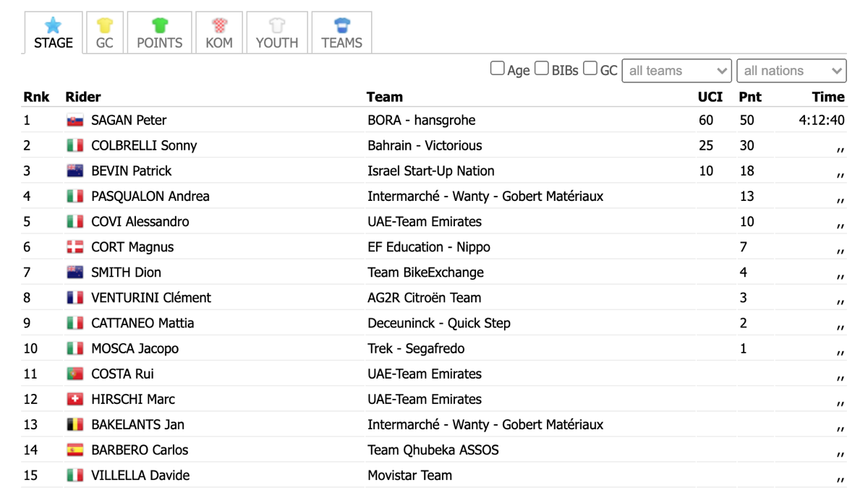Click the UCI column header

pyautogui.click(x=710, y=97)
